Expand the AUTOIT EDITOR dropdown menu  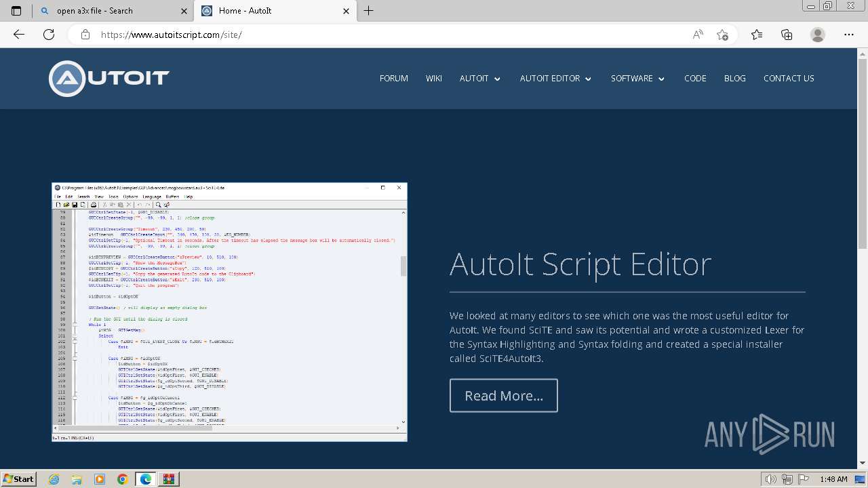coord(556,79)
